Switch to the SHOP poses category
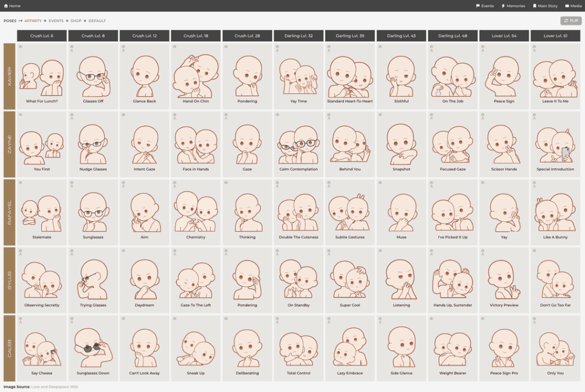Viewport: 585px width, 392px height. pyautogui.click(x=76, y=21)
